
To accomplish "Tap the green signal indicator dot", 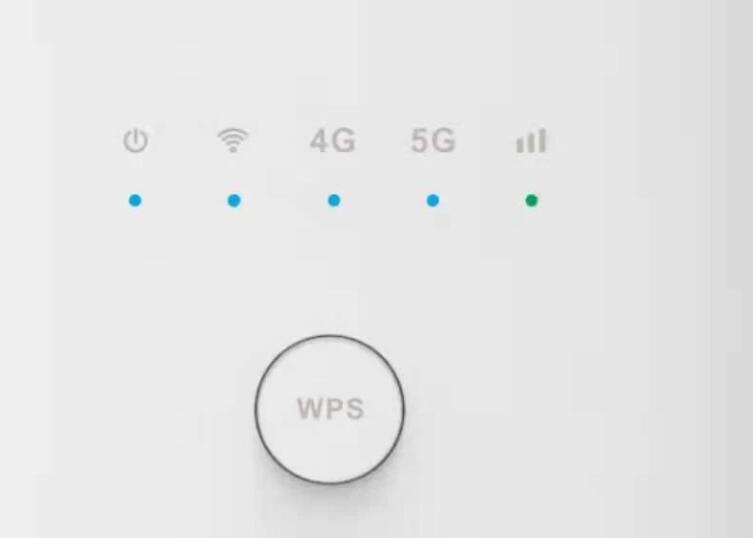I will click(x=532, y=200).
